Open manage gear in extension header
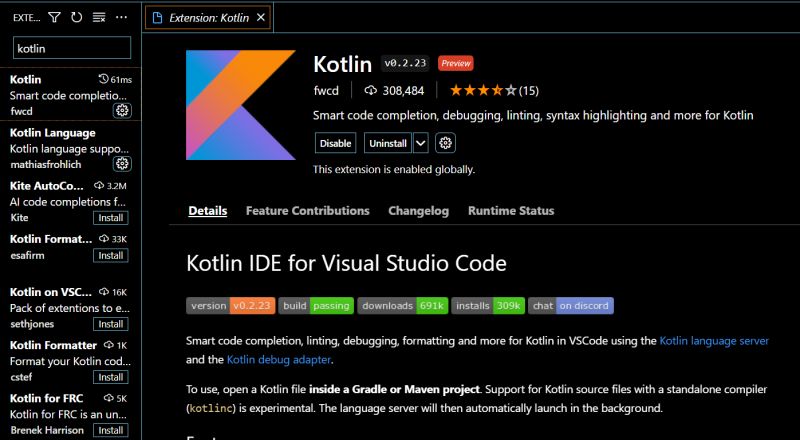The height and width of the screenshot is (440, 800). (445, 143)
